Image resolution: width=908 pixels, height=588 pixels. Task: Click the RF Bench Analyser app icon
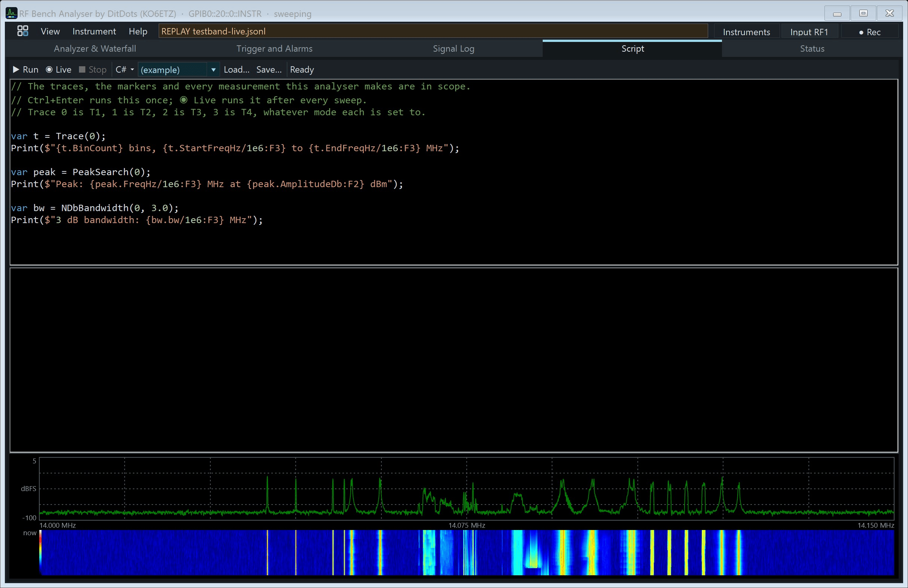tap(12, 13)
